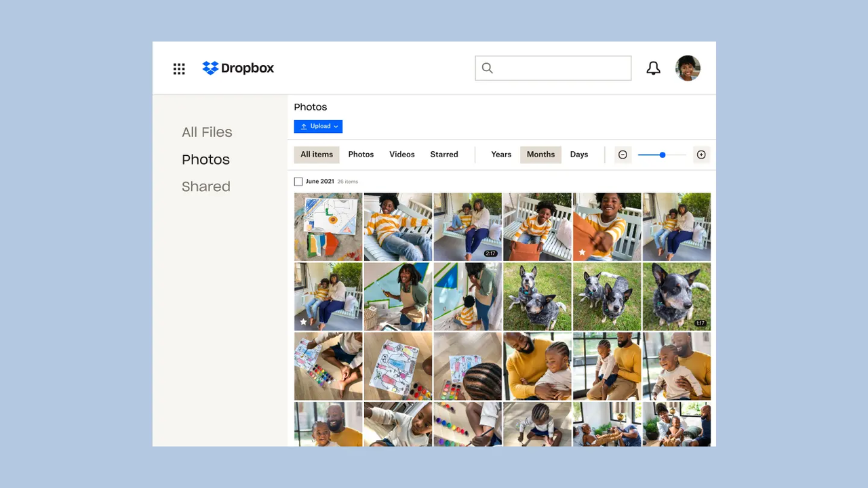Image resolution: width=868 pixels, height=488 pixels.
Task: Click the zoom in plus icon
Action: tap(701, 155)
